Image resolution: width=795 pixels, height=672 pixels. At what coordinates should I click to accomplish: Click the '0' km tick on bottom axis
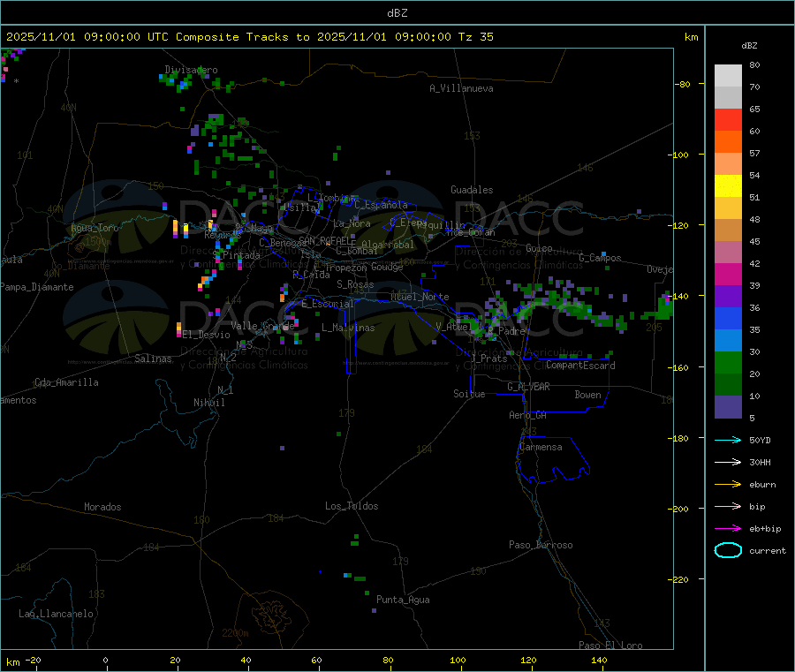(x=105, y=660)
